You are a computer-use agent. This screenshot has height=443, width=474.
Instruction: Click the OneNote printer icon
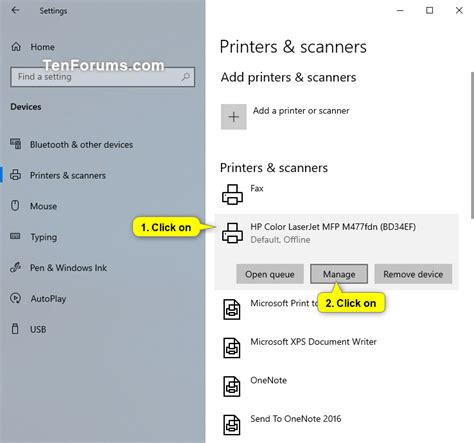(232, 386)
